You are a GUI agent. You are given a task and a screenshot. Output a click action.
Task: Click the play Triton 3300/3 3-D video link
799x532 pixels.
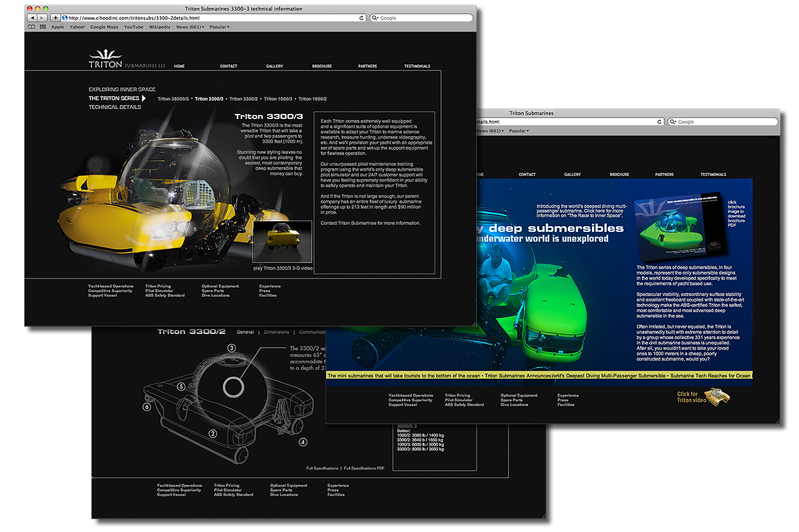pos(283,268)
